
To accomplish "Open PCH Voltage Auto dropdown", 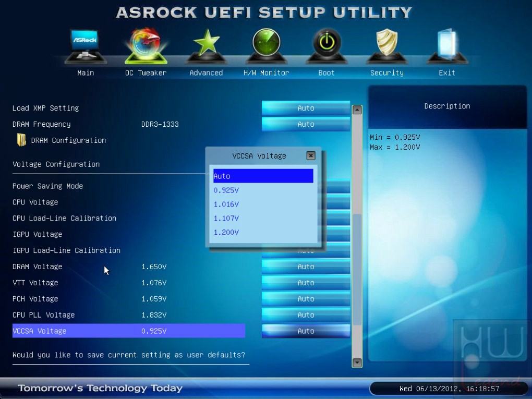I will tap(306, 299).
